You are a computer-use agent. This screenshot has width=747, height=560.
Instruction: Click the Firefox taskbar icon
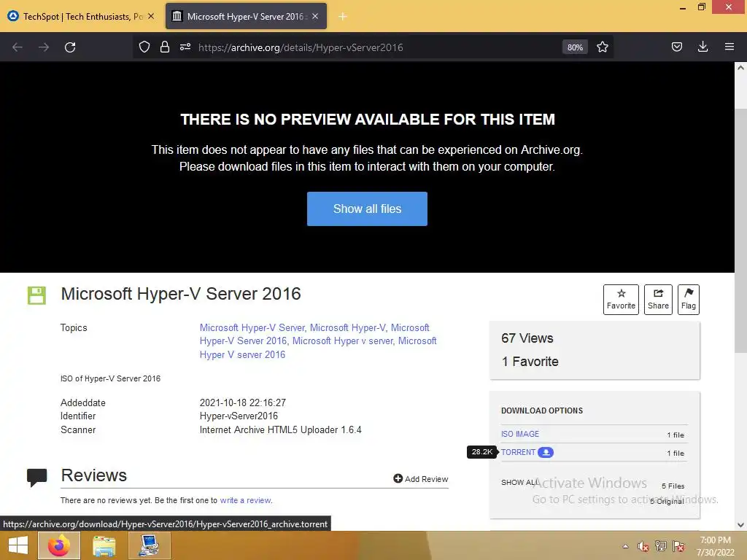pos(58,545)
